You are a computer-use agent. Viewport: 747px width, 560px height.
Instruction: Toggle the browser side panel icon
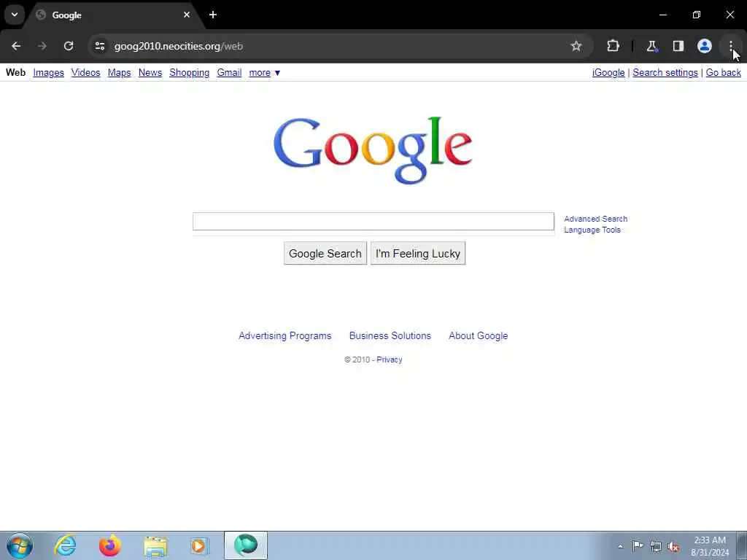tap(678, 46)
